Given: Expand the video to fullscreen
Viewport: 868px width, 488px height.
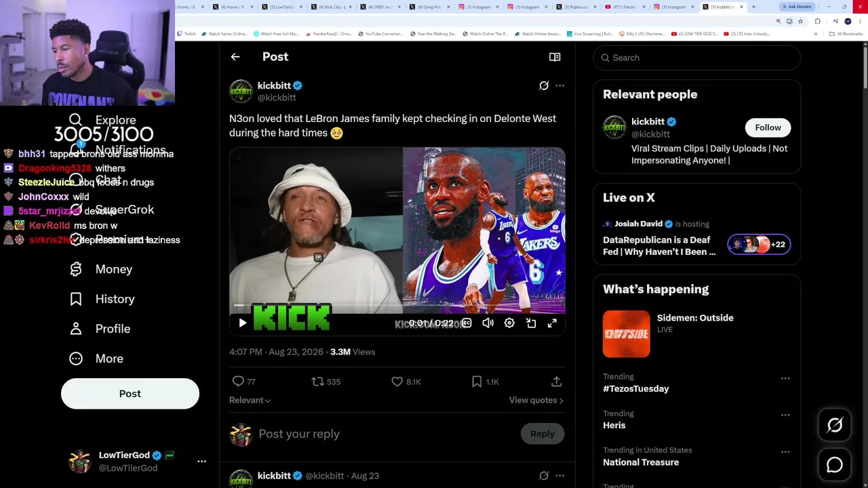Looking at the screenshot, I should pos(552,323).
